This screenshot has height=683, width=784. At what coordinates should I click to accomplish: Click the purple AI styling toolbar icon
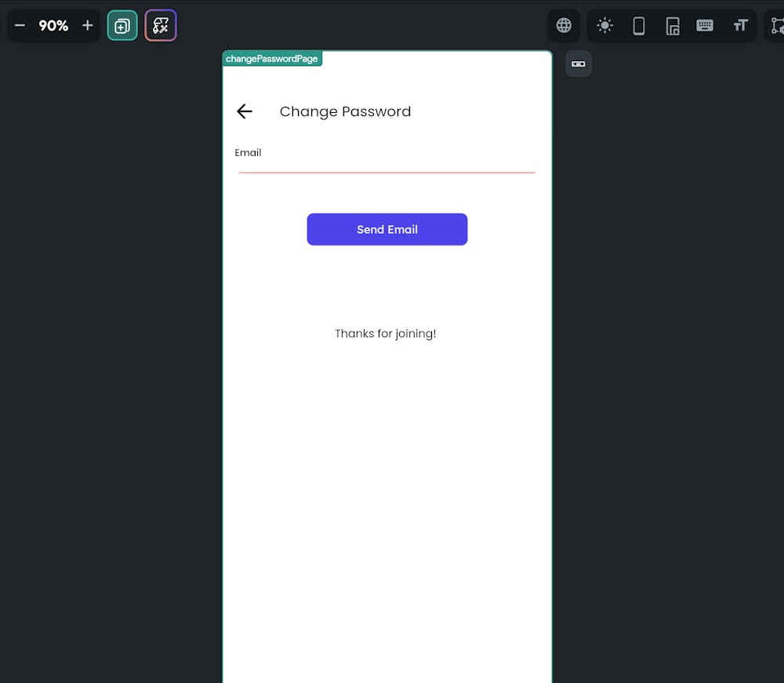(160, 25)
